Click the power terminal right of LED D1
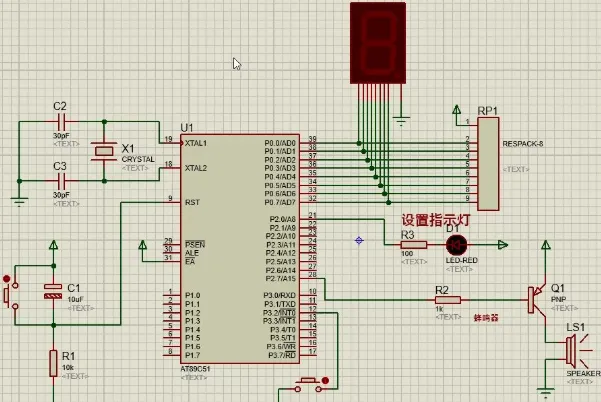601x402 pixels. pyautogui.click(x=503, y=245)
